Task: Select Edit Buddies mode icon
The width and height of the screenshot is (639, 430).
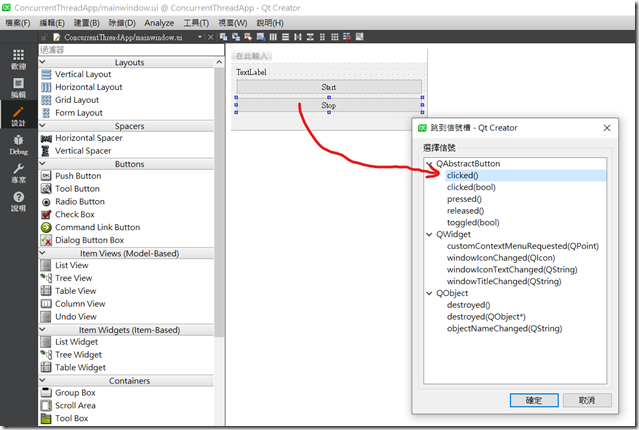Action: (x=248, y=37)
